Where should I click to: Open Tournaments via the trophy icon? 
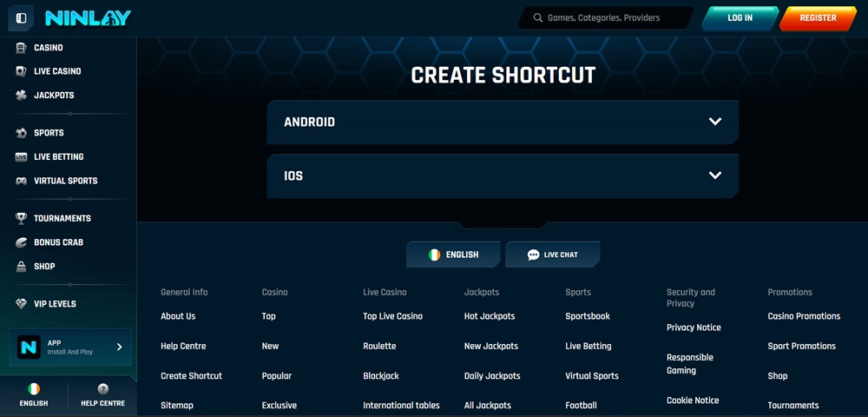point(21,218)
